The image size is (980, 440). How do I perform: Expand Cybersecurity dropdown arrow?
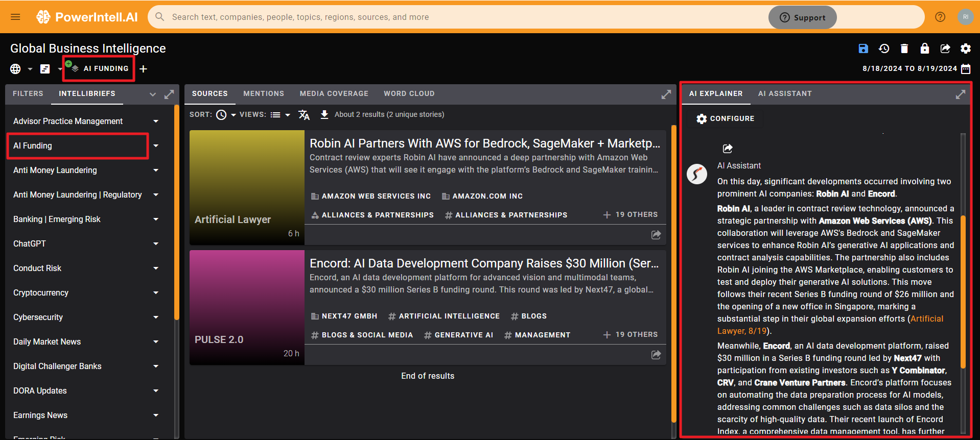pyautogui.click(x=156, y=317)
